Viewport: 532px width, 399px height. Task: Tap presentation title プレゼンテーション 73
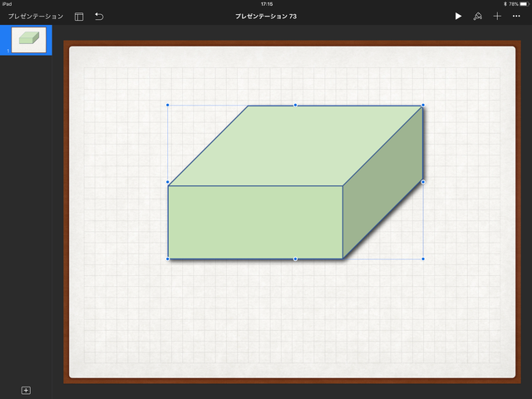coord(266,17)
